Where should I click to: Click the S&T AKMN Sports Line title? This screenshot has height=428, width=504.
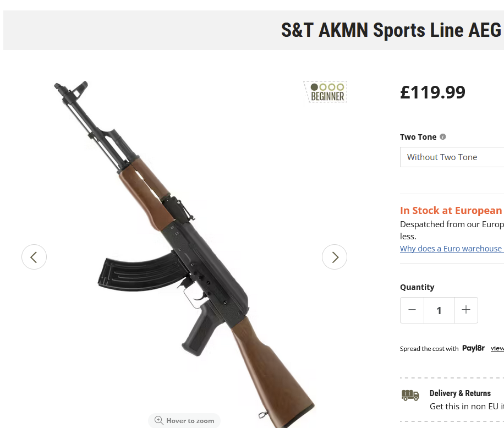[x=391, y=30]
